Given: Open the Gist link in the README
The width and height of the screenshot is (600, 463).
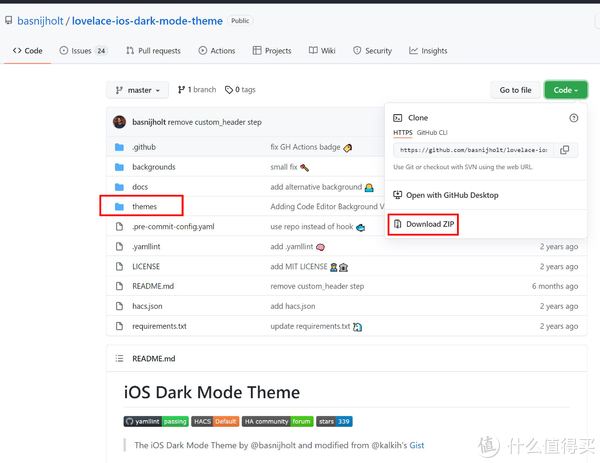Looking at the screenshot, I should (417, 445).
